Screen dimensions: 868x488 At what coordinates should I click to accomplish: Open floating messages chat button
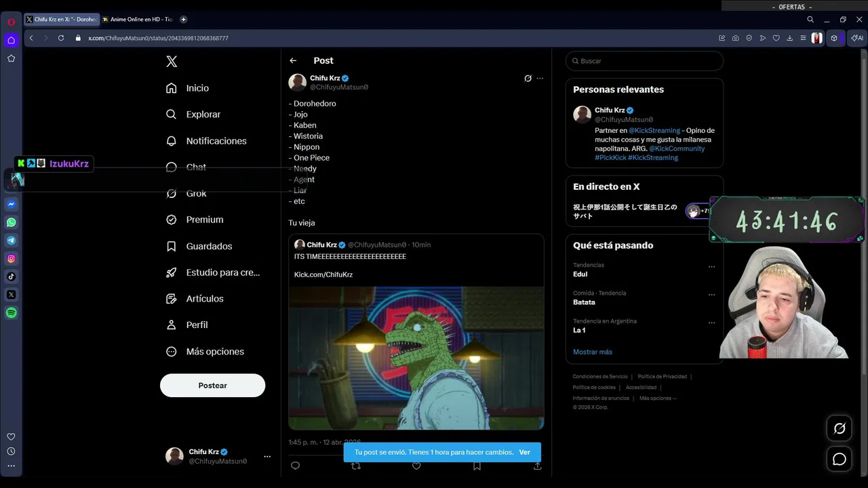tap(840, 460)
